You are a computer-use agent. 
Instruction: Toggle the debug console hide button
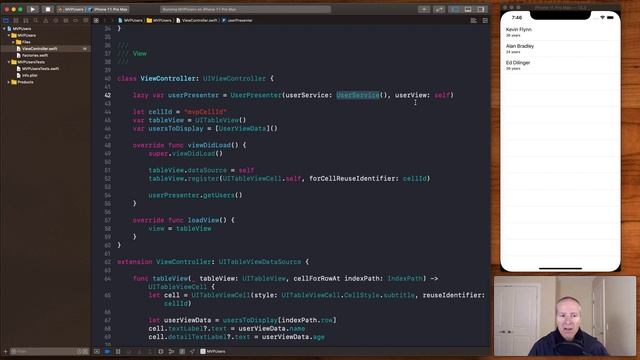(97, 351)
